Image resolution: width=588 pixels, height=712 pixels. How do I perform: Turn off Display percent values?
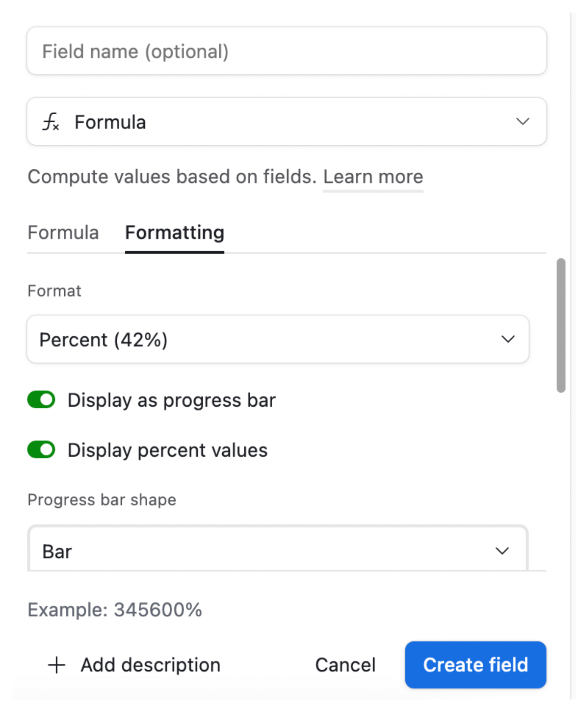point(41,450)
